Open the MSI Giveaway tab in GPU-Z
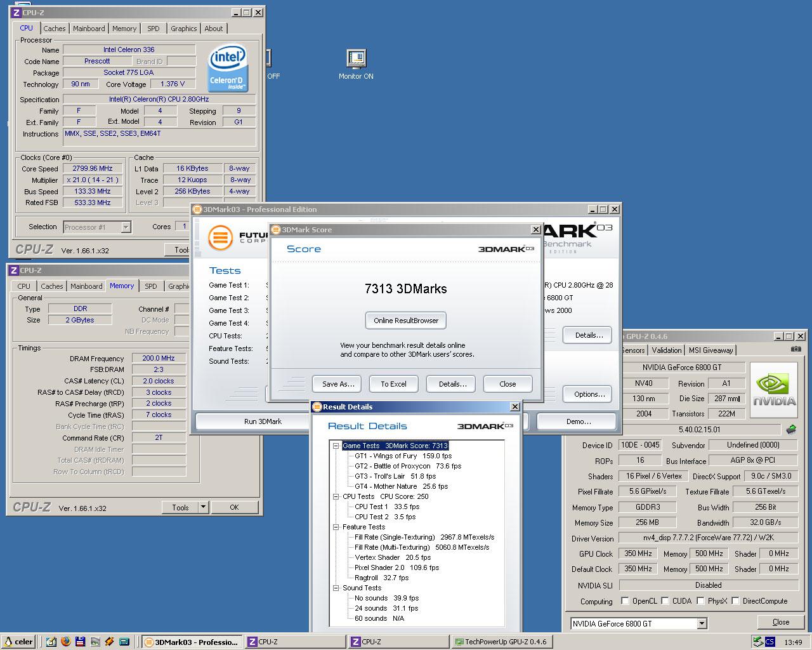The height and width of the screenshot is (650, 812). coord(710,350)
